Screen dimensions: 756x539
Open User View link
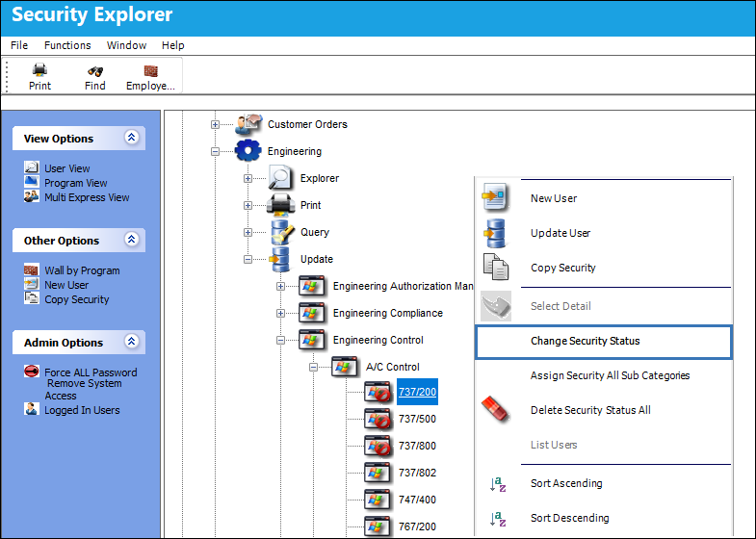[67, 168]
